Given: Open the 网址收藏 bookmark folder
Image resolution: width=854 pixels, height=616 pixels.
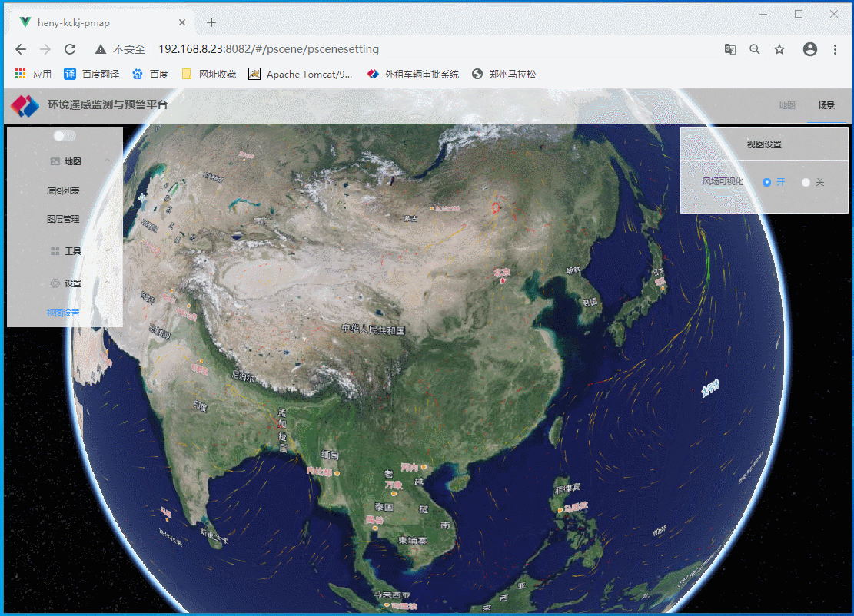Looking at the screenshot, I should (x=209, y=74).
